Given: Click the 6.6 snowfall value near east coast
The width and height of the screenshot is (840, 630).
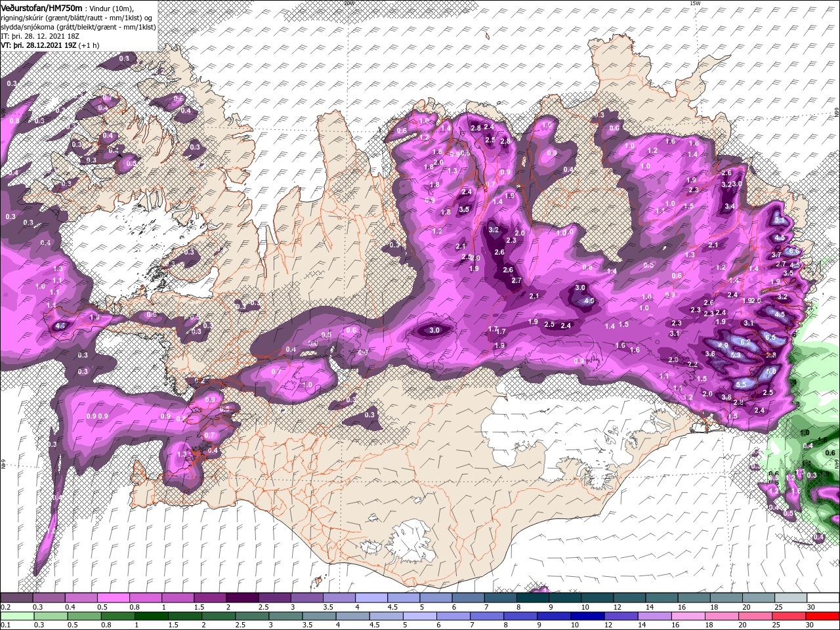Looking at the screenshot, I should coord(793,251).
